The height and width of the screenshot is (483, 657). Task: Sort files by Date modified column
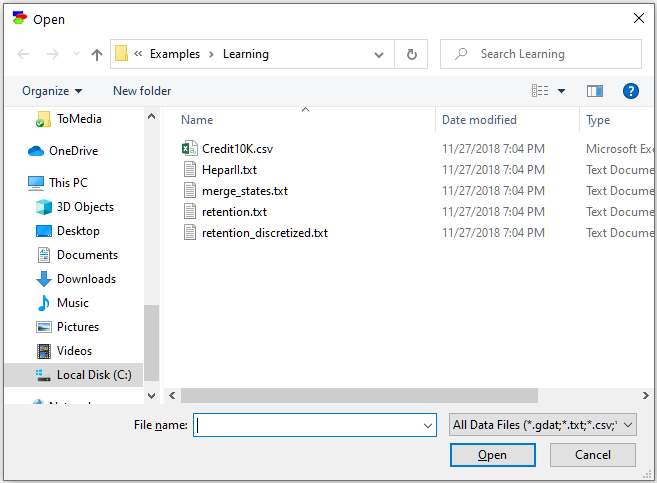click(479, 120)
